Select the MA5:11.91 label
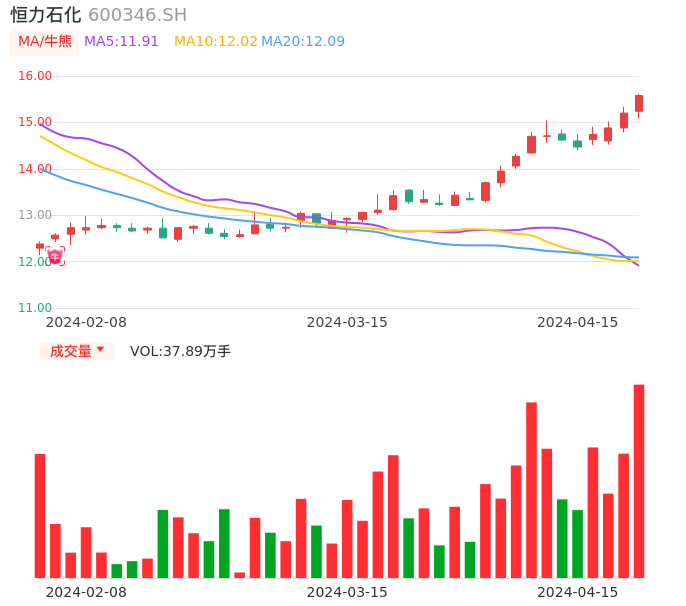 pyautogui.click(x=121, y=42)
